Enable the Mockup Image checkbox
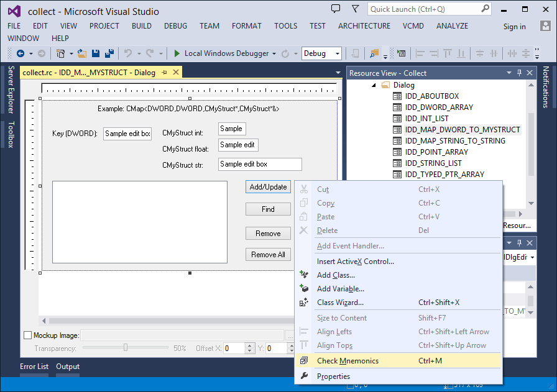This screenshot has width=557, height=392. coord(26,335)
